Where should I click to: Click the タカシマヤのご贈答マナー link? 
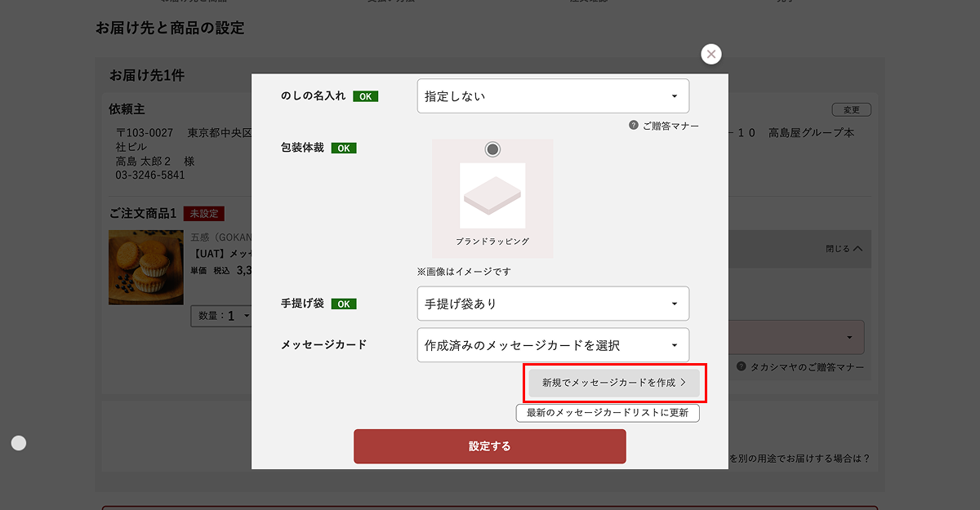(807, 368)
